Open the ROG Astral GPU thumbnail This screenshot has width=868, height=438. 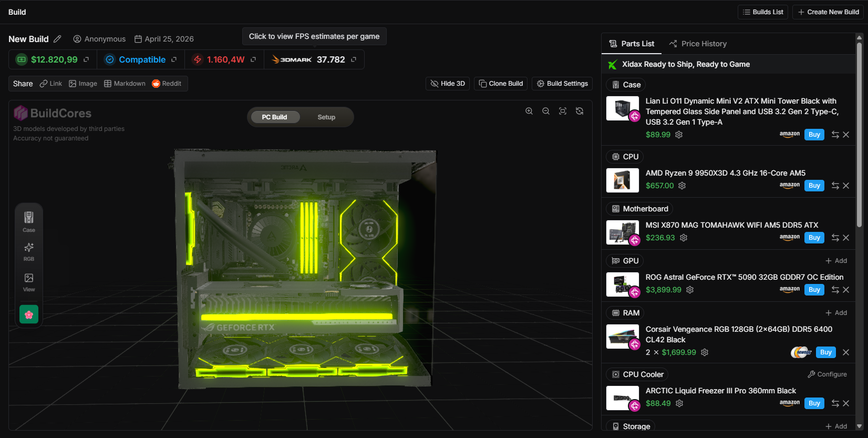[x=623, y=284]
